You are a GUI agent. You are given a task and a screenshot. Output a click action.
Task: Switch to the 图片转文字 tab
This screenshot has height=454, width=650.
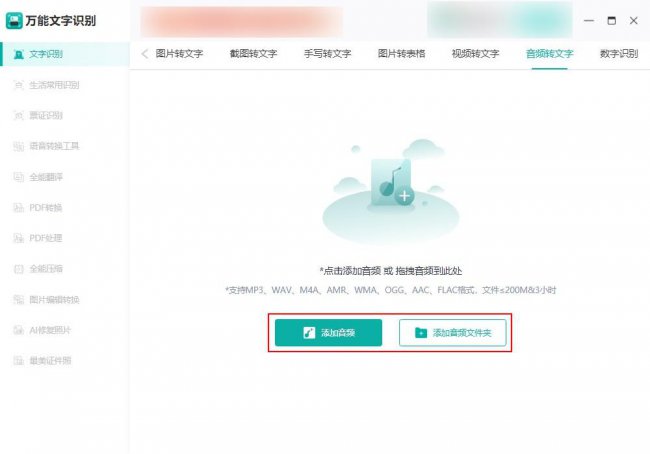click(179, 53)
